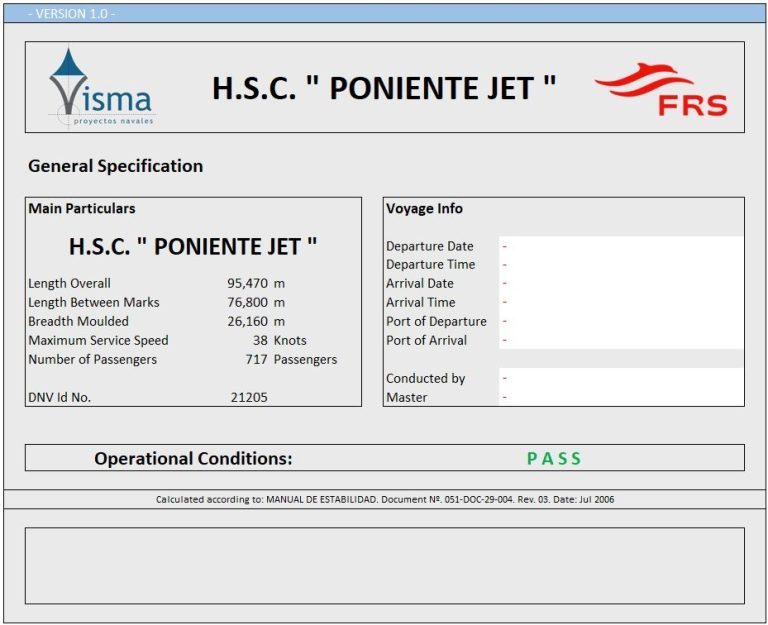Select the Conducted by input field
Image resolution: width=768 pixels, height=625 pixels.
621,378
